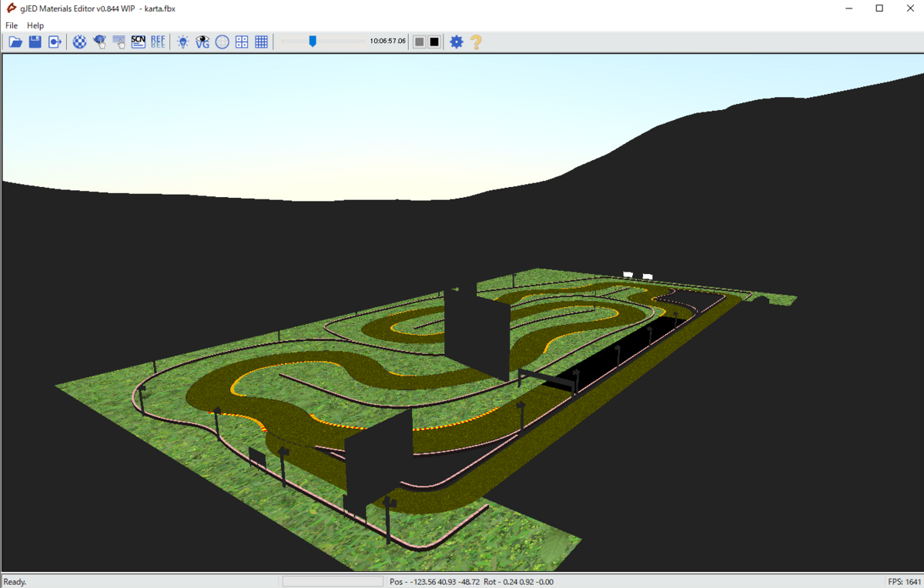Open the File menu
Viewport: 924px width, 588px height.
point(12,25)
